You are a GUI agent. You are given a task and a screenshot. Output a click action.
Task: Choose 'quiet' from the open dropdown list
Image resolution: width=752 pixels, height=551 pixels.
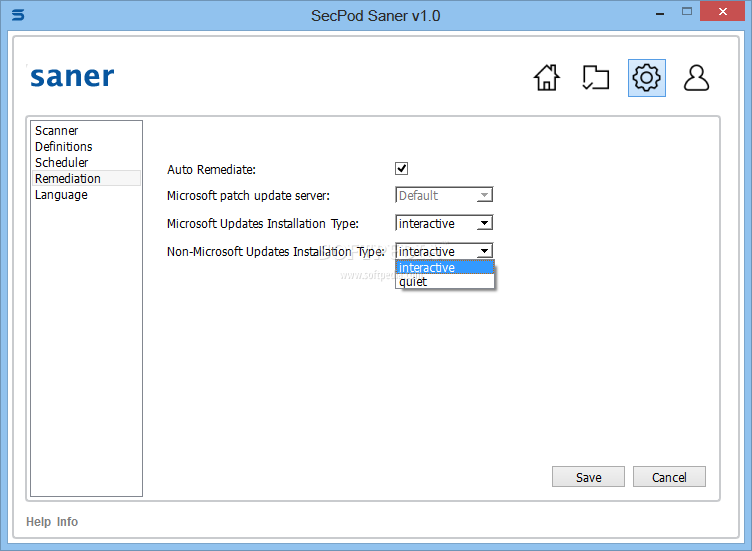click(x=445, y=281)
